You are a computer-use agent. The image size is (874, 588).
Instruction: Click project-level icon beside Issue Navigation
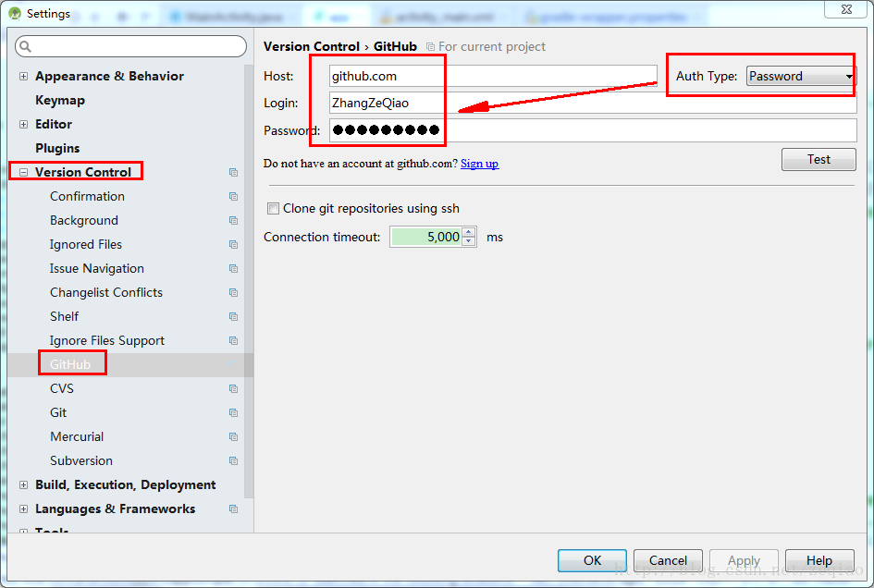point(234,268)
